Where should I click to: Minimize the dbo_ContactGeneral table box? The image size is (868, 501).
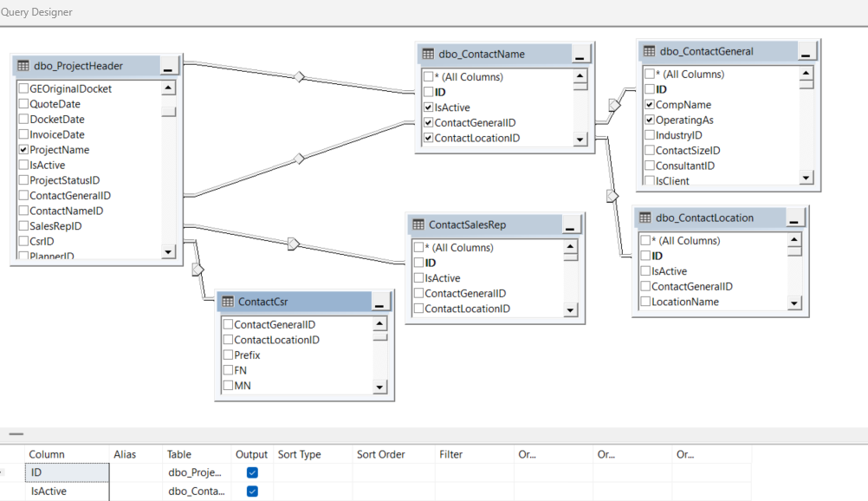806,52
